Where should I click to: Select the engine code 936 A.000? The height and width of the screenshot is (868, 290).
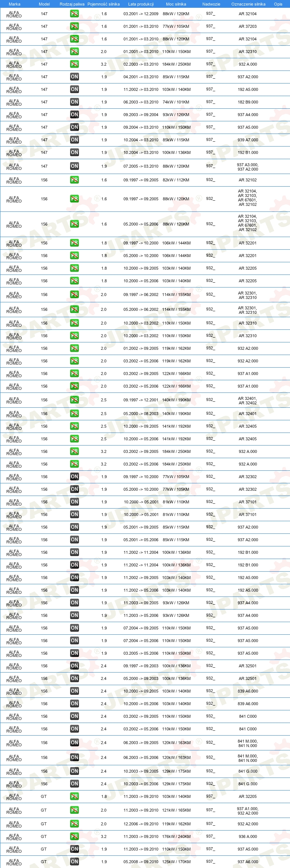(248, 836)
